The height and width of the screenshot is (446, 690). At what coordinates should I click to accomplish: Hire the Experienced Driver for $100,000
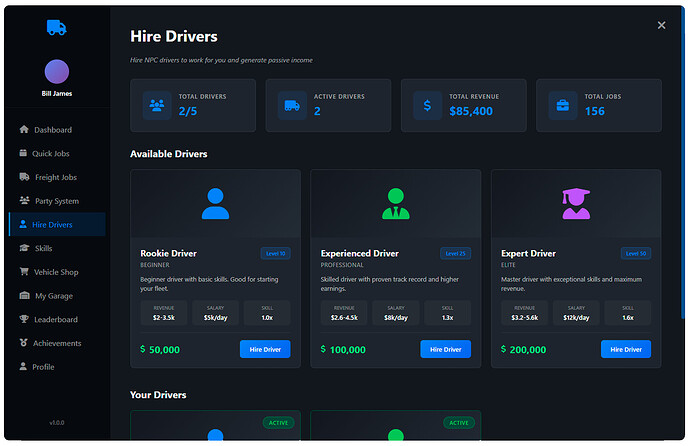[x=445, y=349]
